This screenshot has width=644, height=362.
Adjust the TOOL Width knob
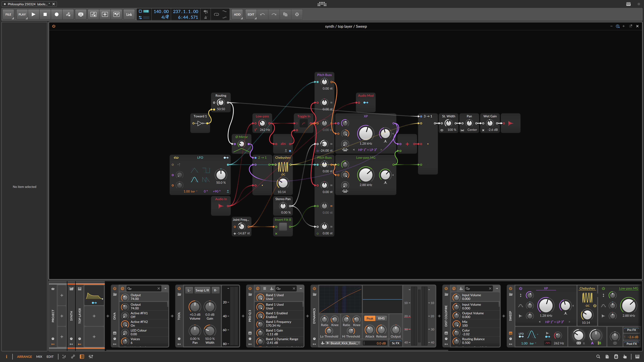pyautogui.click(x=210, y=331)
